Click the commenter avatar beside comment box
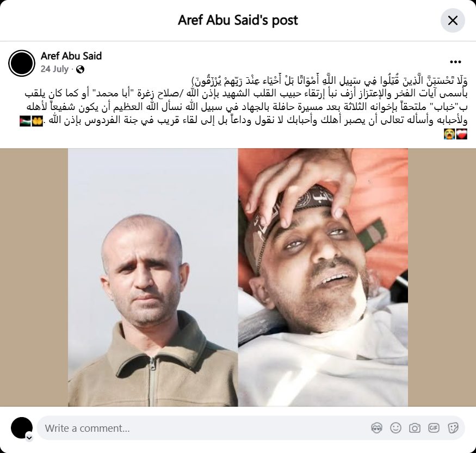The image size is (476, 453). (x=22, y=428)
